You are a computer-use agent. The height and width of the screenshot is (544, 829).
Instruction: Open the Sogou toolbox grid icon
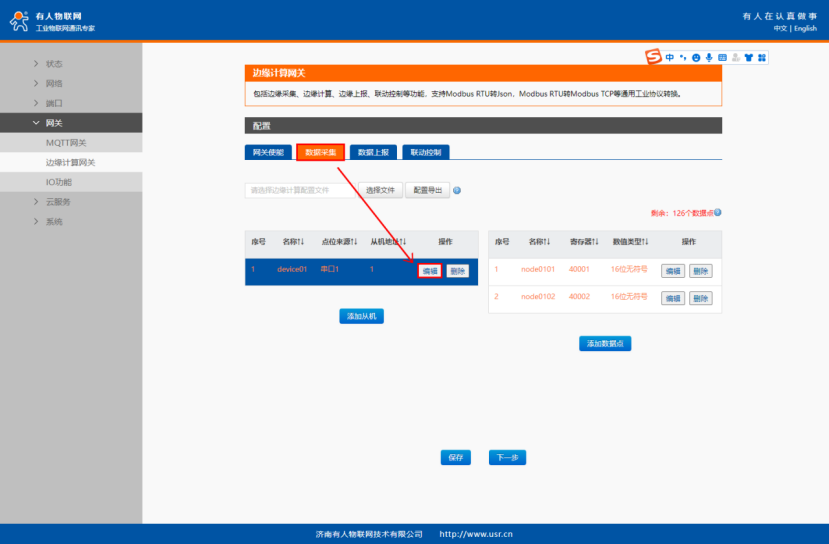(761, 58)
